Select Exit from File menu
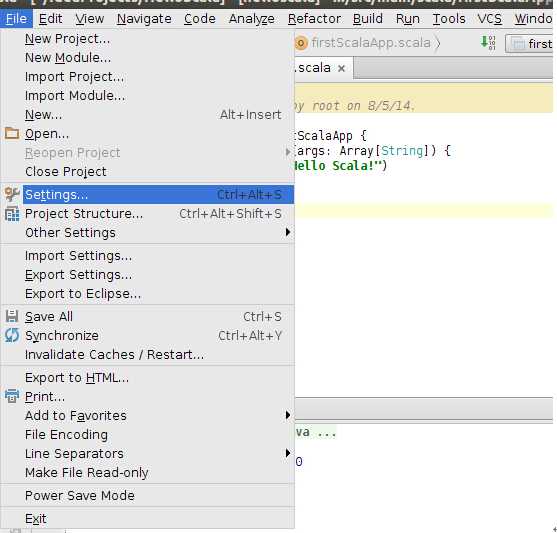This screenshot has height=533, width=557. [x=147, y=518]
